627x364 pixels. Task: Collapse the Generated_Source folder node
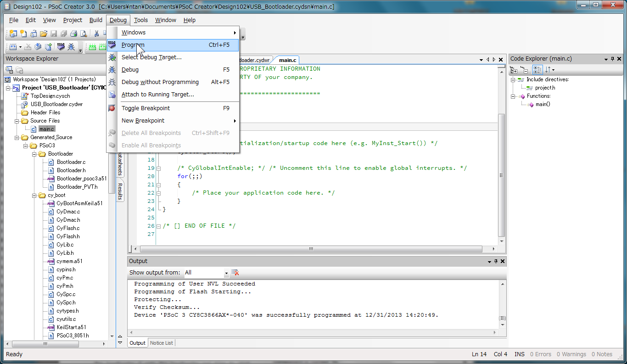[x=17, y=137]
